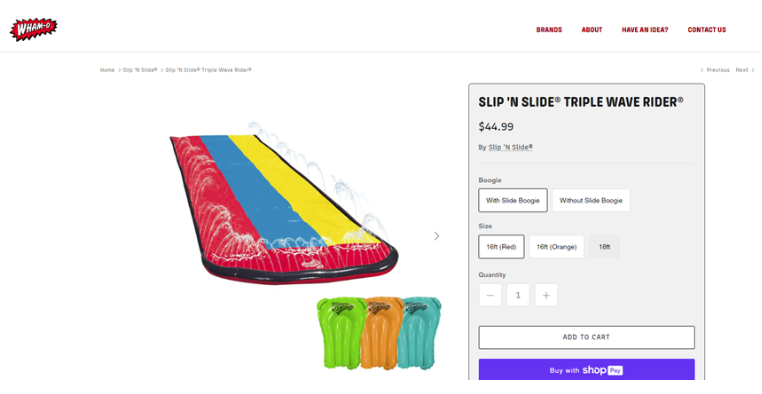
Task: Open Have An Idea? page
Action: tap(645, 30)
